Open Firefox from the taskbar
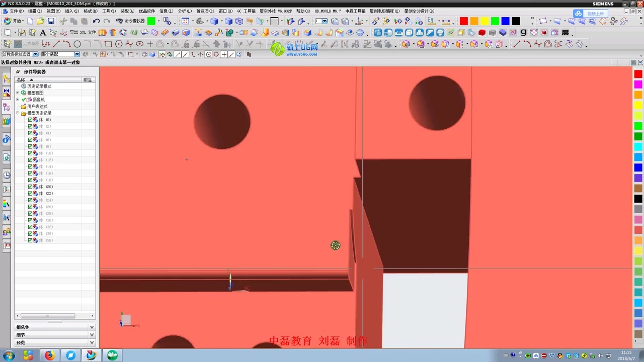This screenshot has width=644, height=362. [49, 355]
